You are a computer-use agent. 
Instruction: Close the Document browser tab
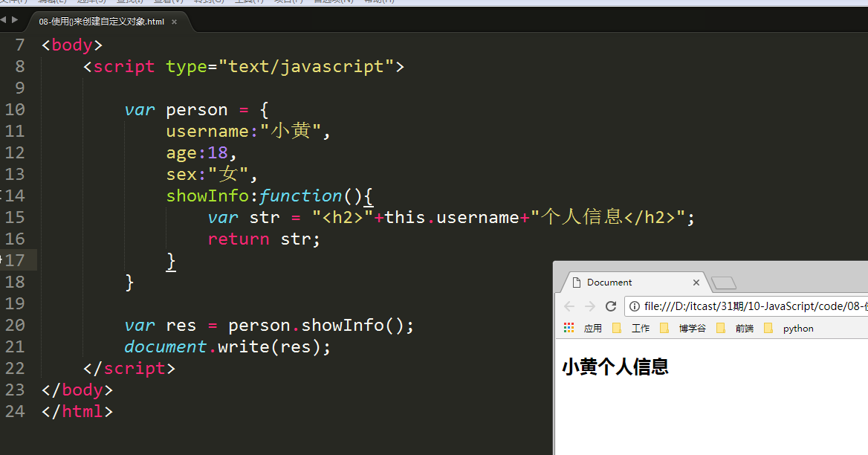(696, 283)
